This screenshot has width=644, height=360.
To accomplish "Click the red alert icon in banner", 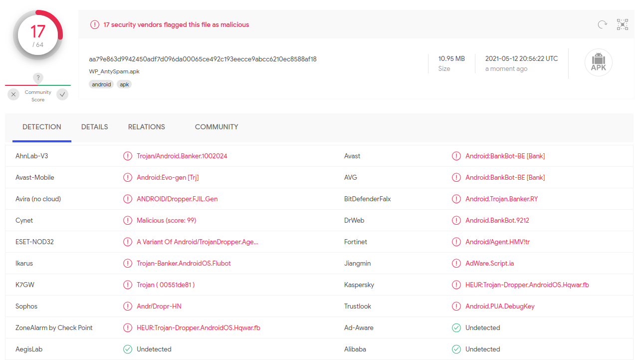I will 94,24.
